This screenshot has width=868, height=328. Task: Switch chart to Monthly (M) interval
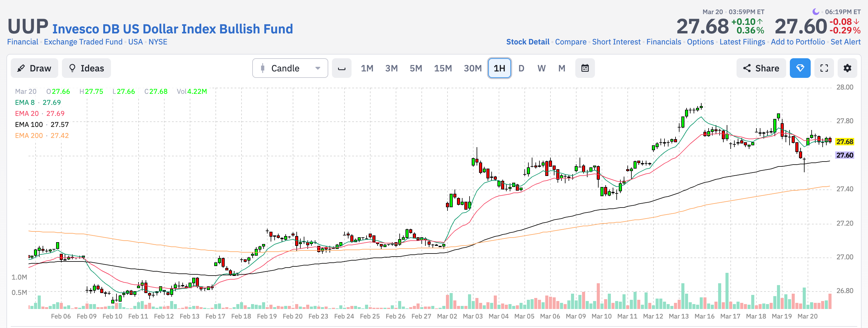tap(562, 68)
